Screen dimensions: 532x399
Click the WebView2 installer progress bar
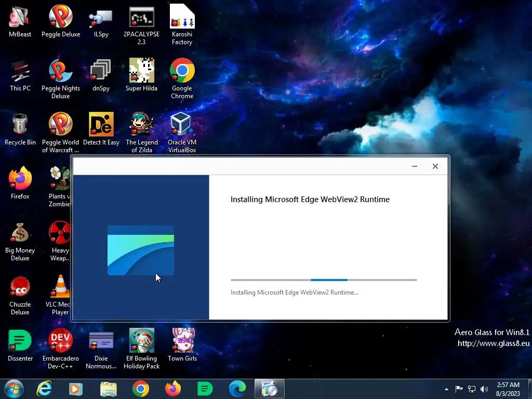point(324,280)
